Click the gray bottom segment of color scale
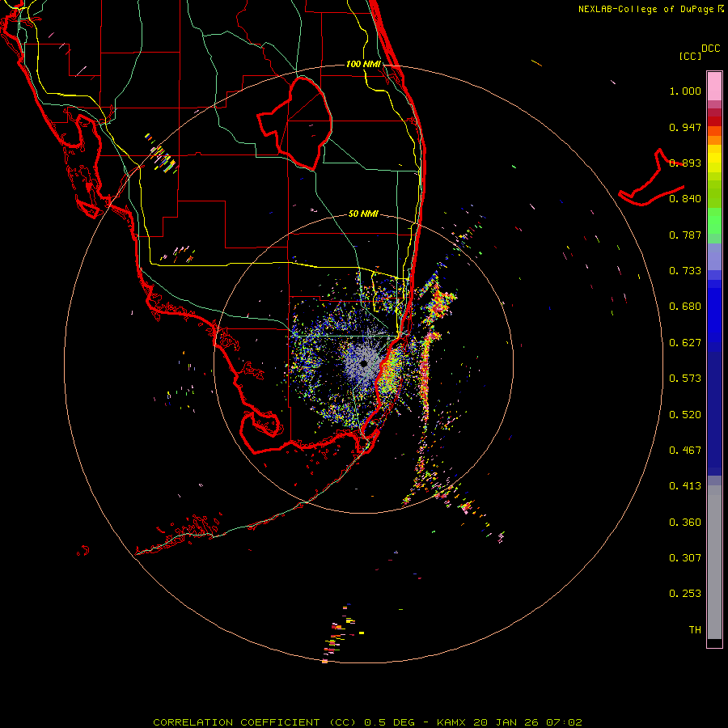The height and width of the screenshot is (728, 728). tap(714, 562)
